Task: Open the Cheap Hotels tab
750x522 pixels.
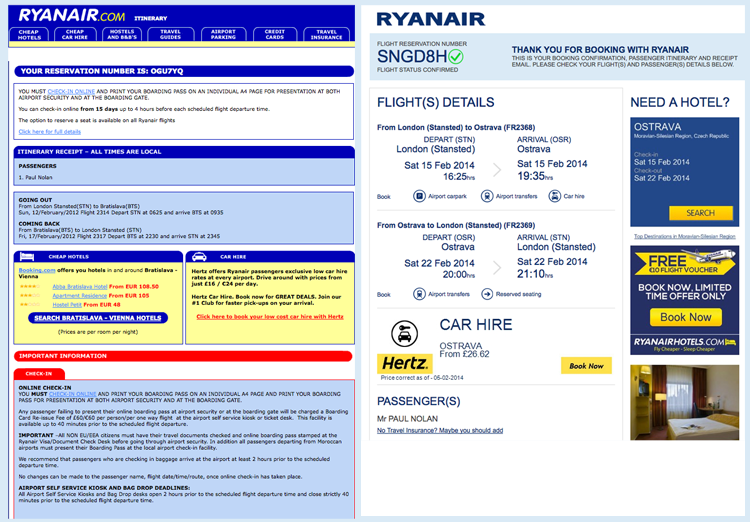Action: 29,34
